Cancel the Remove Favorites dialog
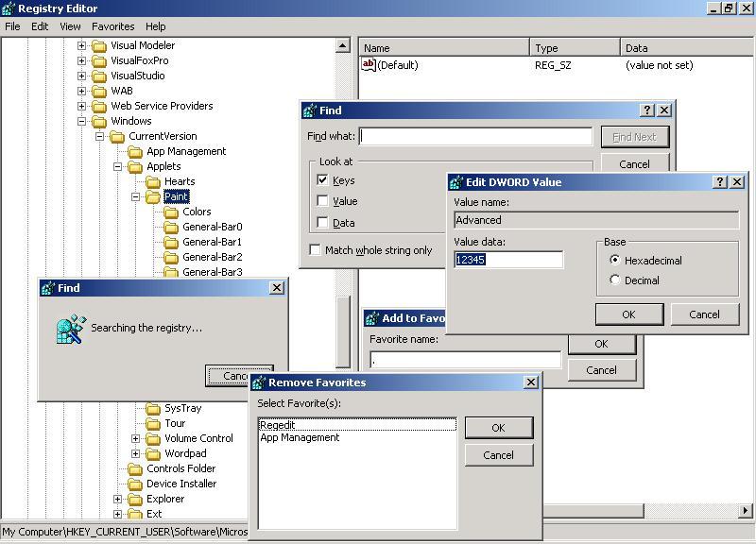Viewport: 756px width, 544px height. tap(498, 455)
